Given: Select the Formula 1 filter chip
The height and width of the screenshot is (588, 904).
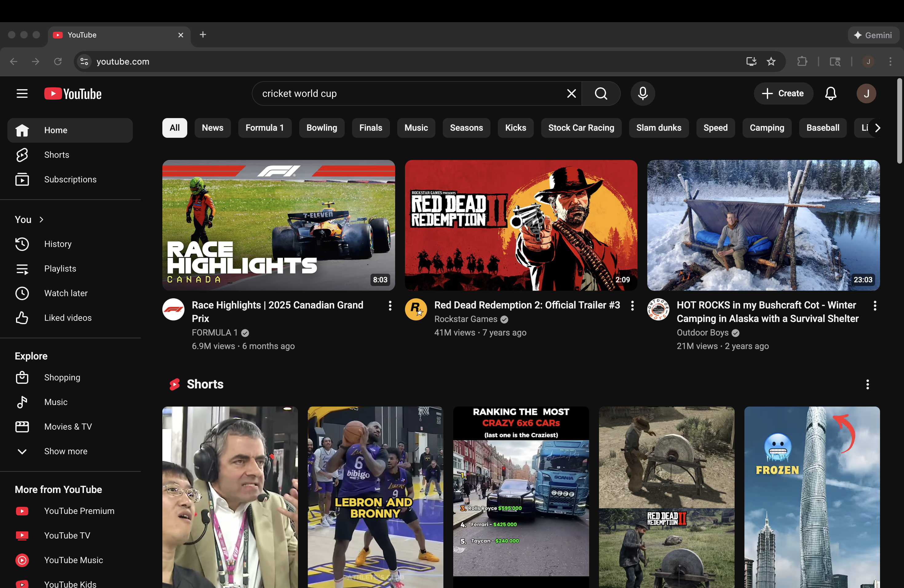Looking at the screenshot, I should tap(264, 128).
